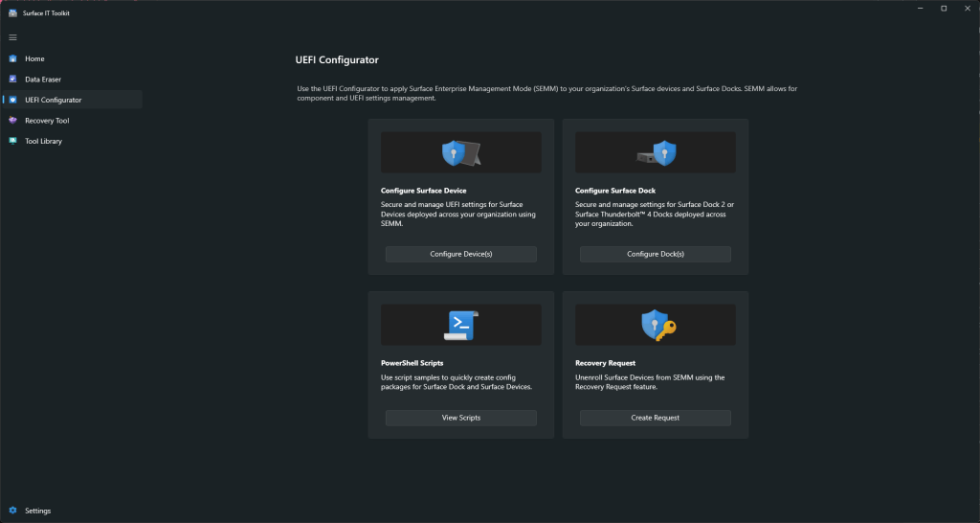Open View Scripts
This screenshot has height=523, width=980.
[460, 418]
